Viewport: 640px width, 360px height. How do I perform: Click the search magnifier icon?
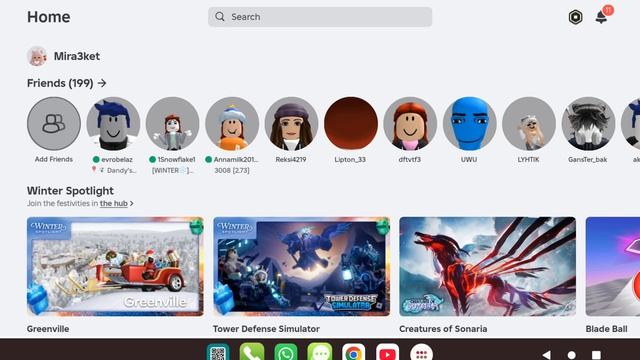click(220, 17)
